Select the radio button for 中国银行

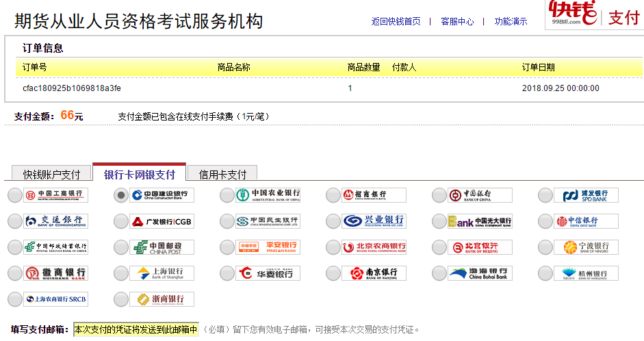click(439, 195)
